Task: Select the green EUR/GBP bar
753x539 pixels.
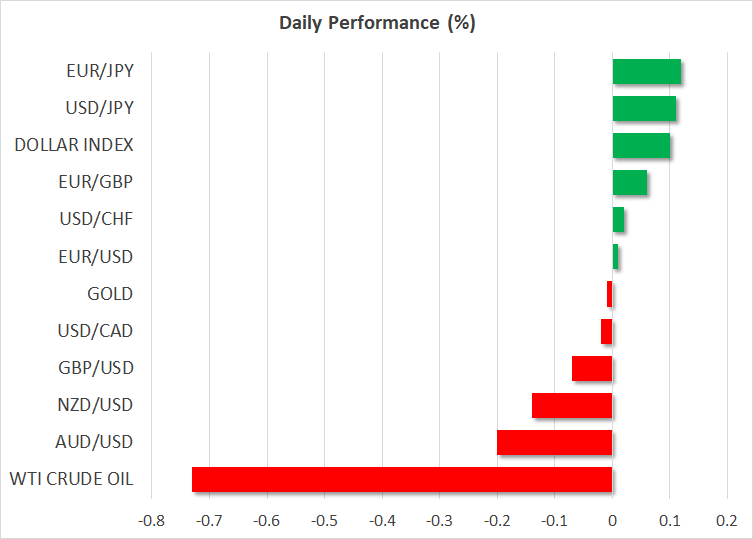Action: pyautogui.click(x=629, y=182)
